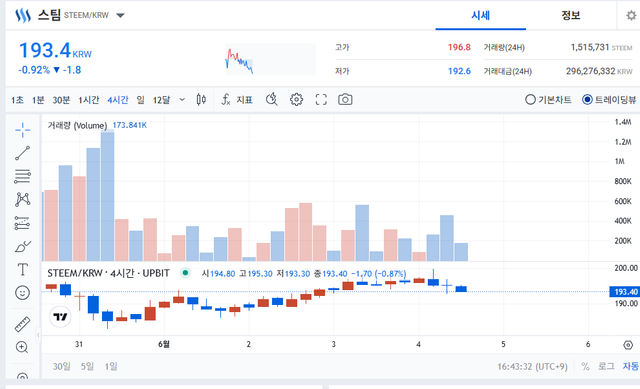Open the emoji icons tool
The height and width of the screenshot is (389, 640).
pyautogui.click(x=22, y=293)
